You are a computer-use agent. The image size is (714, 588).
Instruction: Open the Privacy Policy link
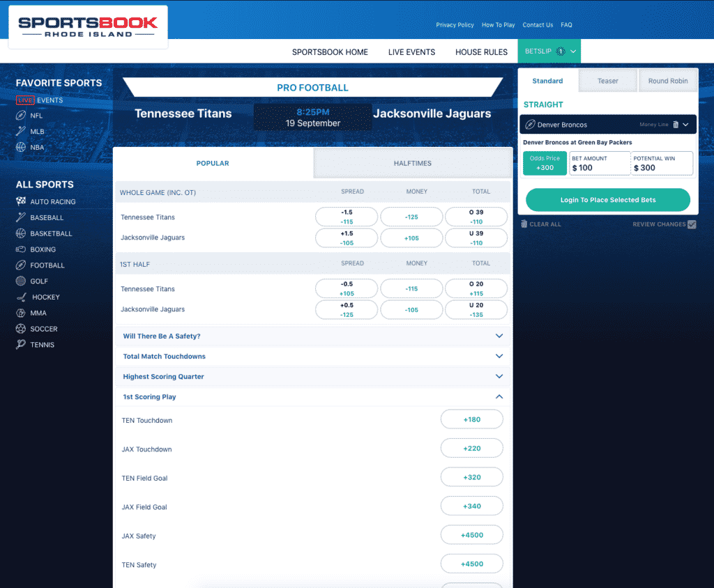[455, 25]
